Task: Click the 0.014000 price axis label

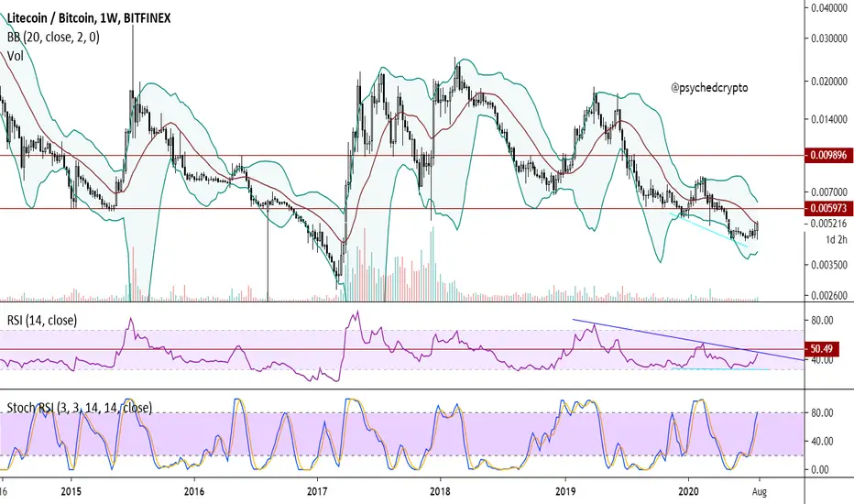Action: click(828, 119)
